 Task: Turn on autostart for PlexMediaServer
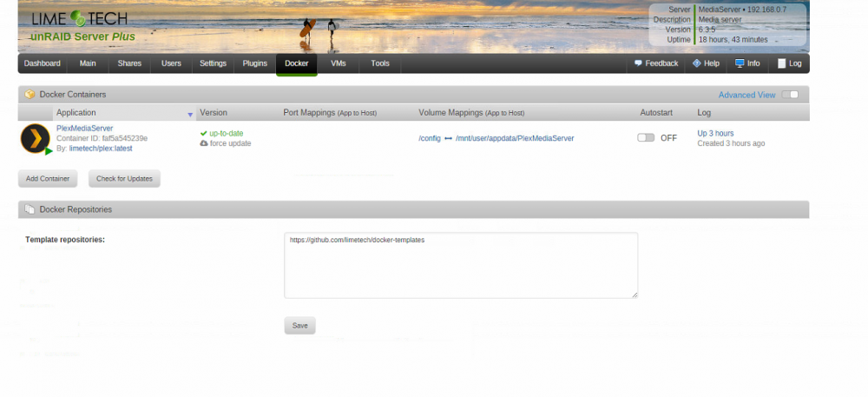(x=646, y=138)
